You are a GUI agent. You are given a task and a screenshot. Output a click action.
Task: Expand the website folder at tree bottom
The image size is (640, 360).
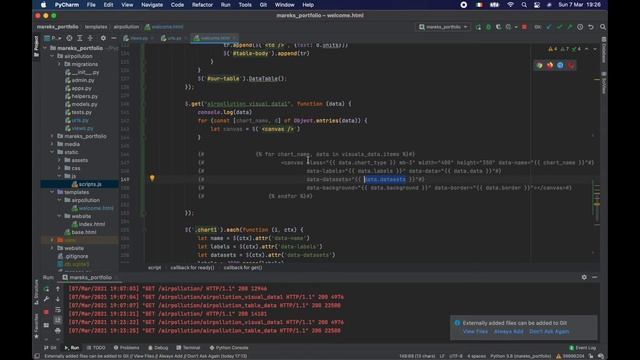point(52,248)
